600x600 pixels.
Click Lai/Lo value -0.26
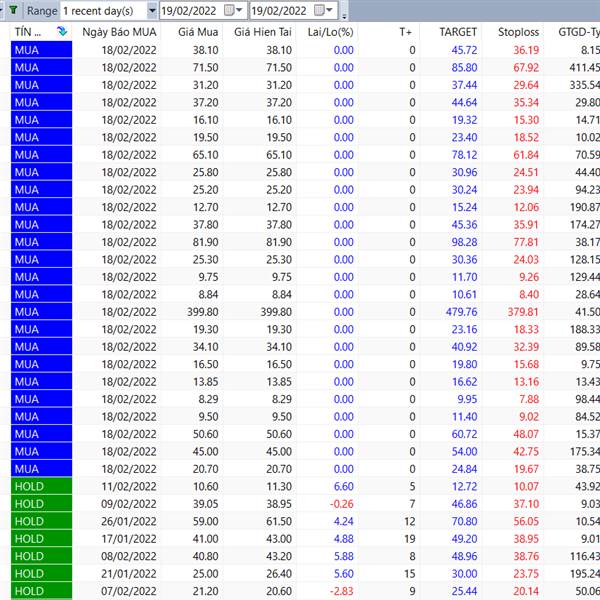(342, 504)
